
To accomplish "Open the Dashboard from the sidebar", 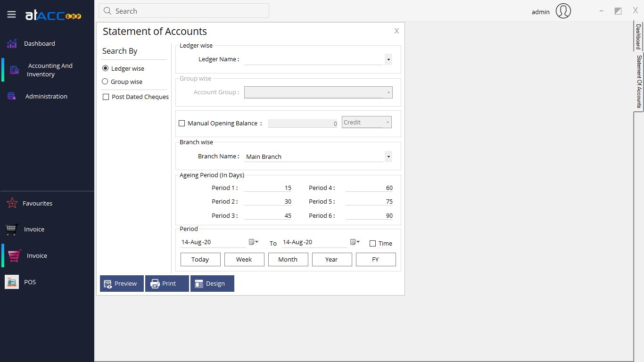I will (39, 43).
